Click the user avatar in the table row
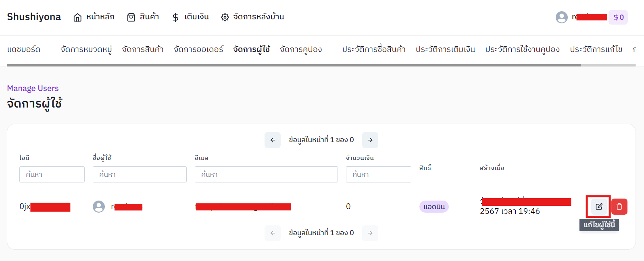Screen dimensions: 644x261 (x=99, y=207)
